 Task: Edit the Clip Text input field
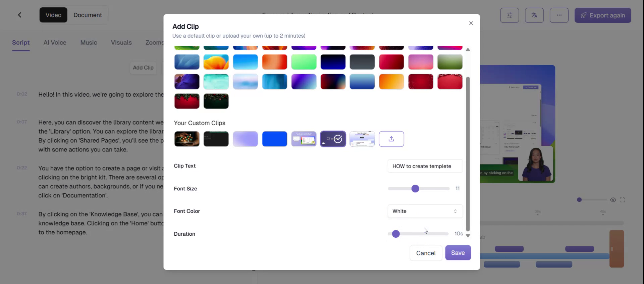(425, 166)
